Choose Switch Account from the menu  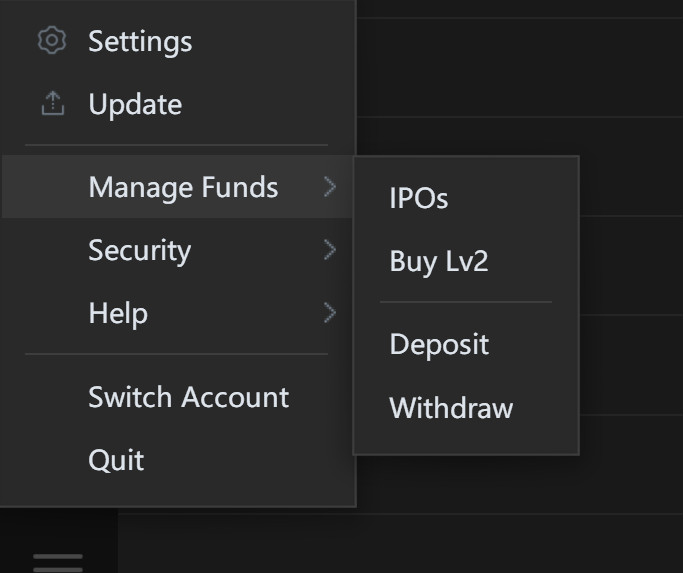pyautogui.click(x=188, y=397)
